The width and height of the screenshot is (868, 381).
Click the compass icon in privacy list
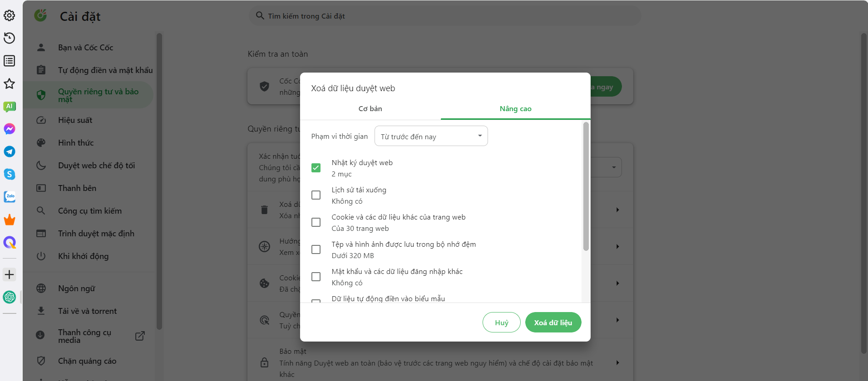[x=264, y=246]
